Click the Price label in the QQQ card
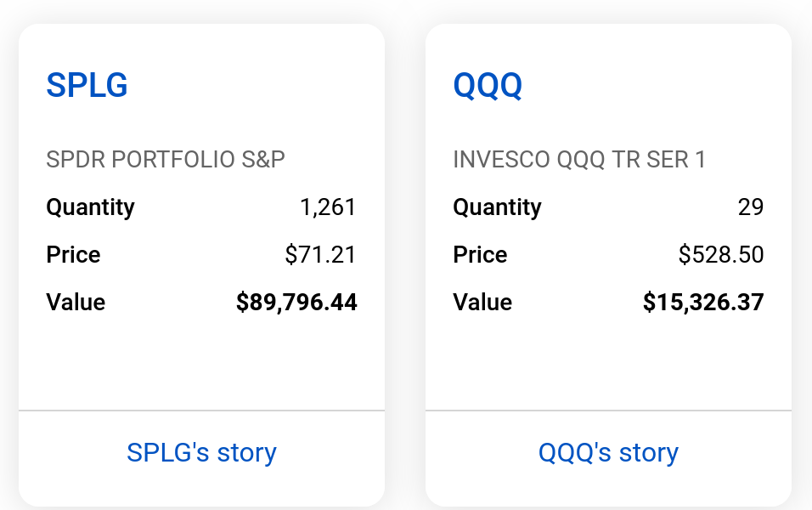The width and height of the screenshot is (812, 510). (480, 255)
